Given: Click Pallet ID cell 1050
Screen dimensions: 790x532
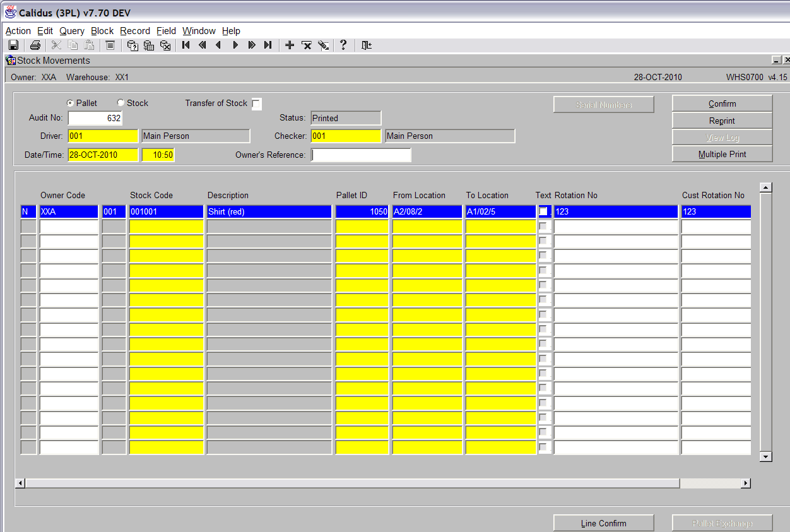Looking at the screenshot, I should point(362,211).
